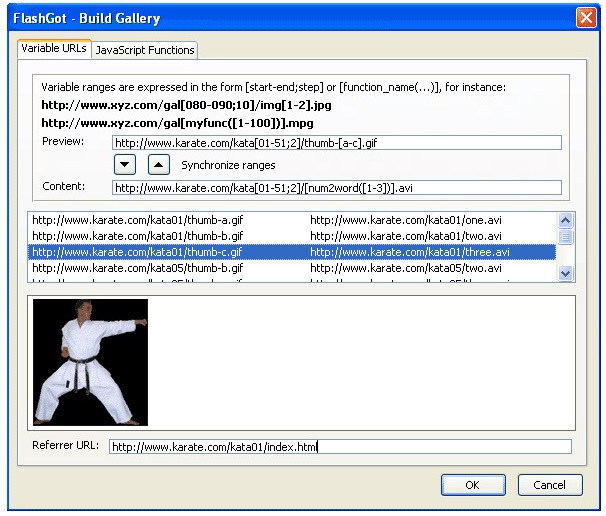Dismiss the dialog with Cancel
Image resolution: width=606 pixels, height=516 pixels.
pyautogui.click(x=550, y=485)
